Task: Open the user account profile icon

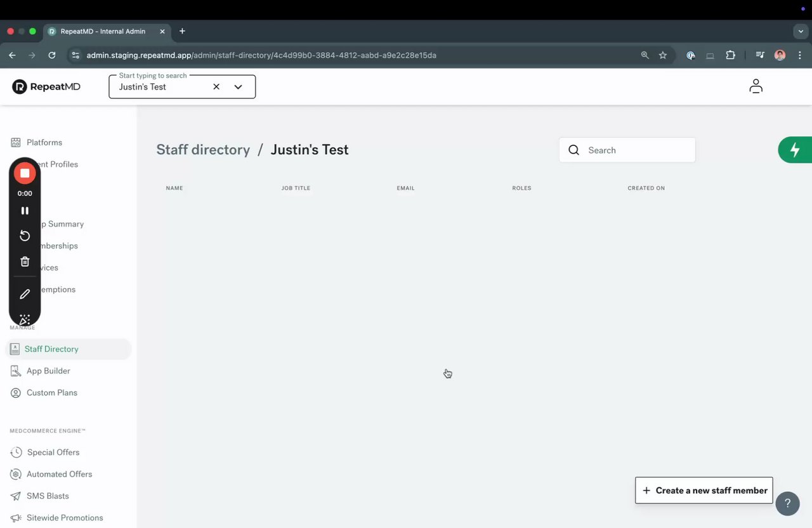Action: pos(756,86)
